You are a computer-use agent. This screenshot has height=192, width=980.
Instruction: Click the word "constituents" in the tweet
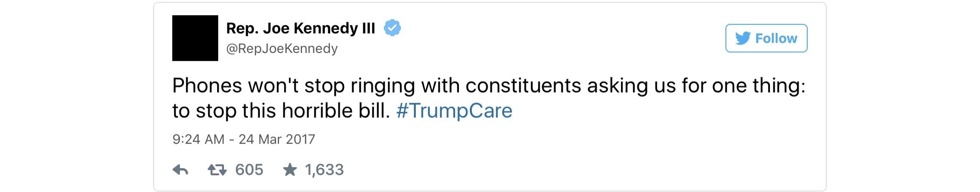click(523, 86)
